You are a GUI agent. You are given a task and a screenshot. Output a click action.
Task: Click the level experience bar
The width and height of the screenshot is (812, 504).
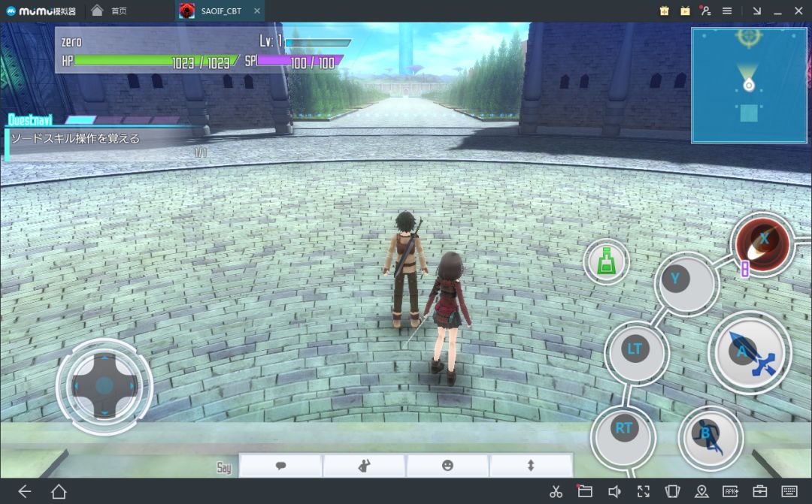318,42
